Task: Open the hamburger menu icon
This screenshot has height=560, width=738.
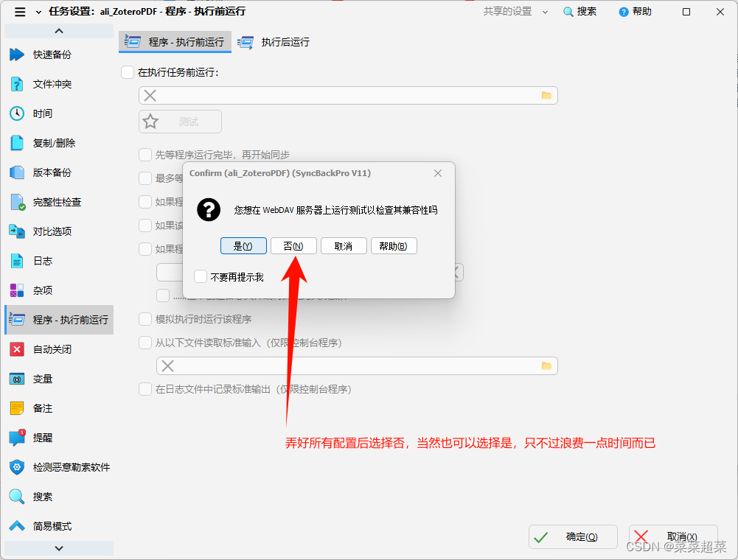Action: [x=20, y=12]
